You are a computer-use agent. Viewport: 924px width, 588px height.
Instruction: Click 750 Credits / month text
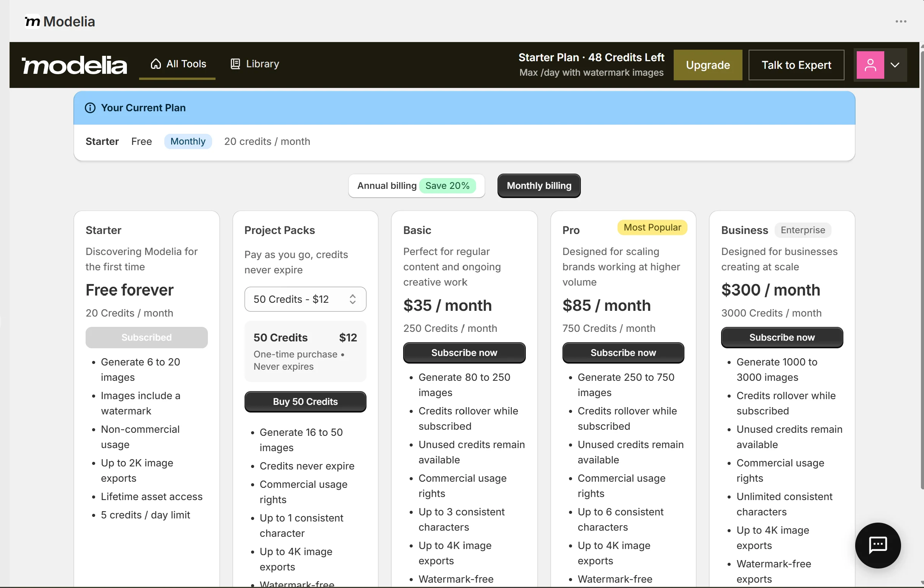click(609, 328)
